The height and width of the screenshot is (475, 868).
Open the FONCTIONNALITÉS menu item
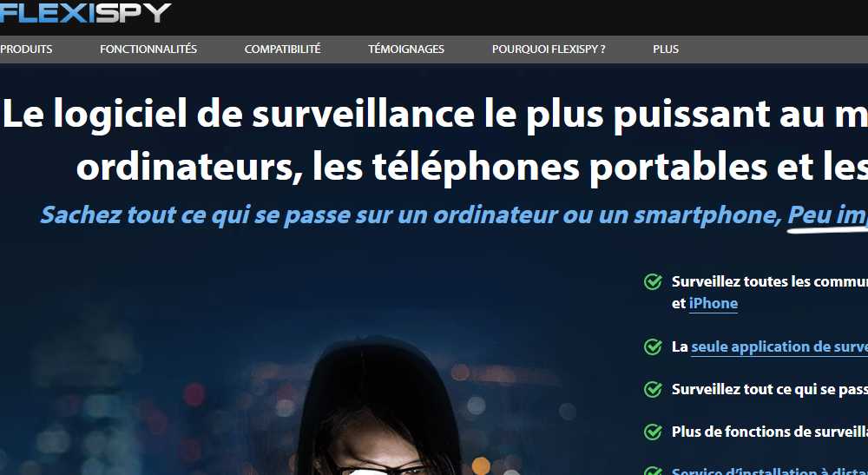pos(148,49)
